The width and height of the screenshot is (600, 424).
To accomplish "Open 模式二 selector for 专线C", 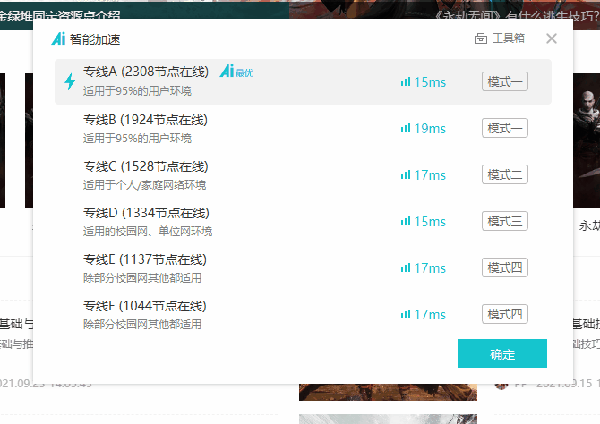I will pyautogui.click(x=504, y=175).
